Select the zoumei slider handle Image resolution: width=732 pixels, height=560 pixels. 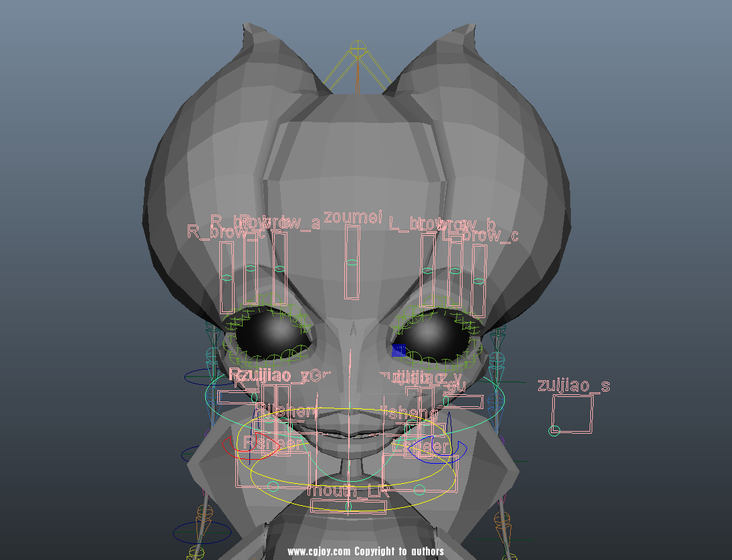(x=352, y=263)
